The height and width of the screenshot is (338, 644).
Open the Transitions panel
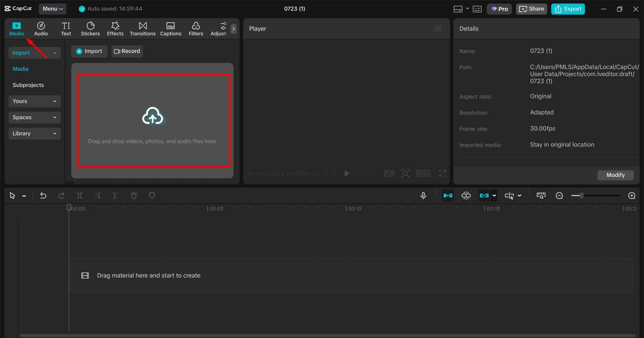pyautogui.click(x=142, y=28)
